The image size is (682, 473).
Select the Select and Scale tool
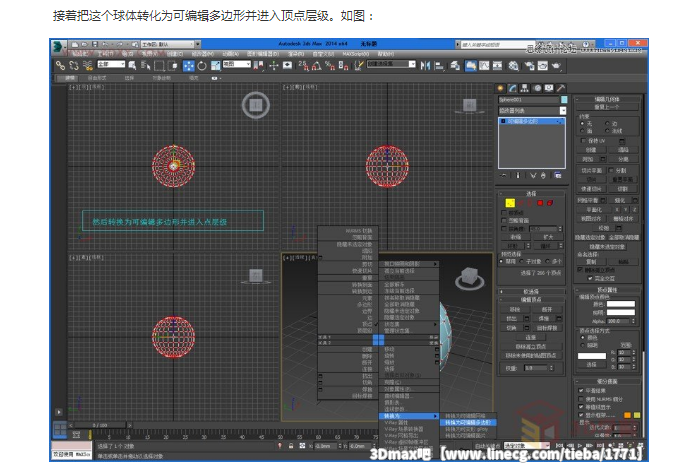216,66
